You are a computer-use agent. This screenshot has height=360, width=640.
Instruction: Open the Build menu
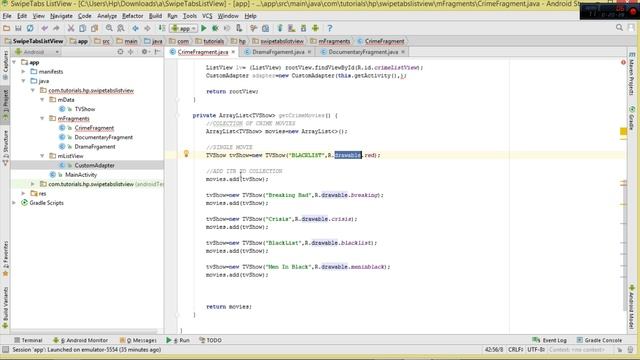point(155,16)
